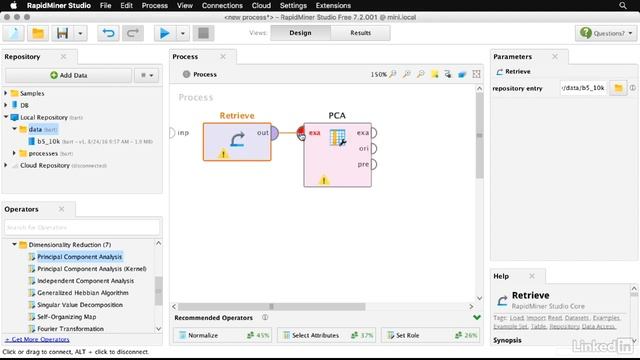640x360 pixels.
Task: Create a new process with page icon
Action: [x=14, y=33]
